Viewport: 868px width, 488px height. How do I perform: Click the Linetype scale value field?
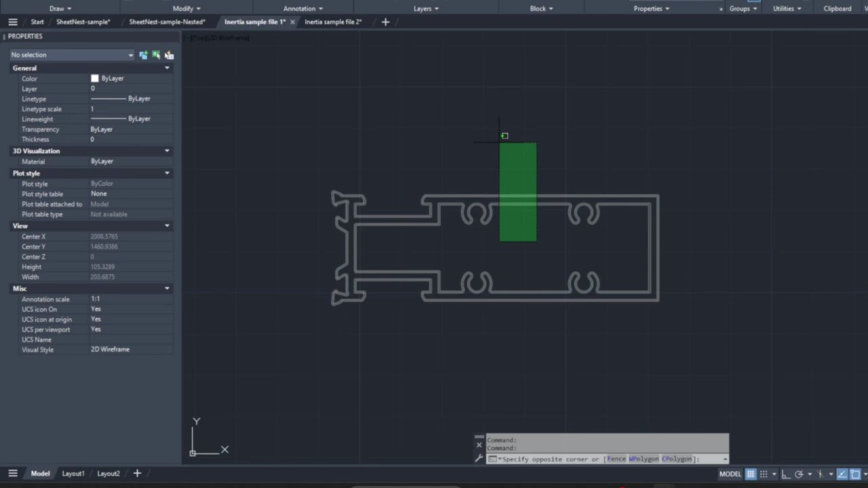pyautogui.click(x=130, y=109)
